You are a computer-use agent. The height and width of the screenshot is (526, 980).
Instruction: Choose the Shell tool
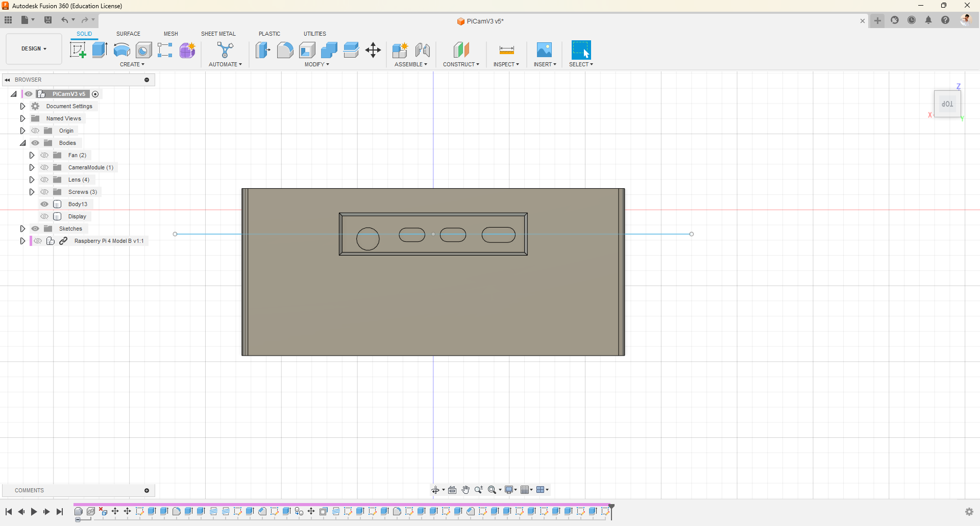307,50
